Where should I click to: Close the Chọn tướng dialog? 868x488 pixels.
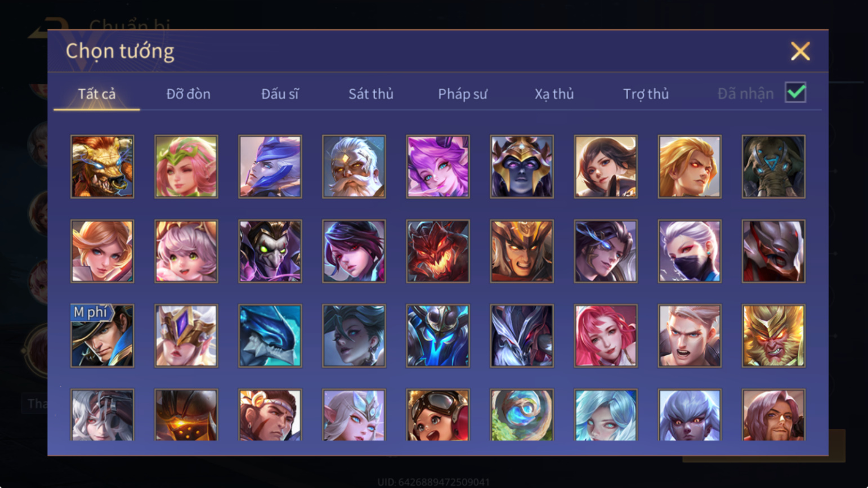click(800, 51)
